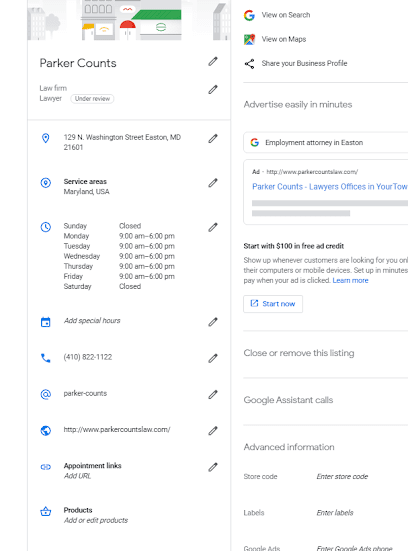Open the Learn more link

[x=350, y=280]
